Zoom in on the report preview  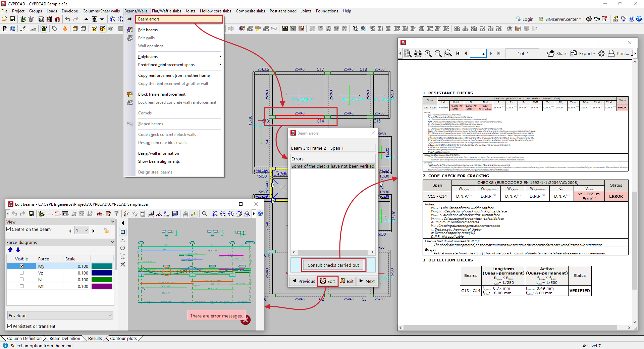(x=428, y=53)
